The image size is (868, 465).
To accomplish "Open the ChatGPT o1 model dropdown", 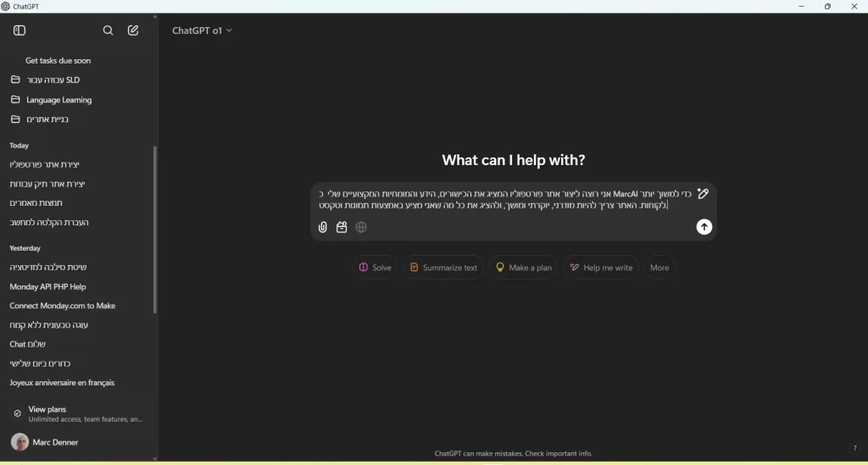I will click(x=202, y=30).
